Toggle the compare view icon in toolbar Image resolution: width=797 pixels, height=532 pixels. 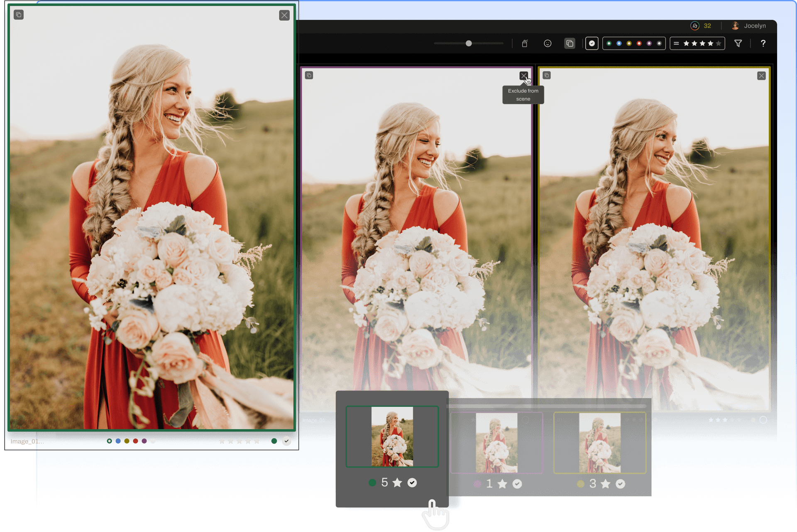pyautogui.click(x=570, y=44)
